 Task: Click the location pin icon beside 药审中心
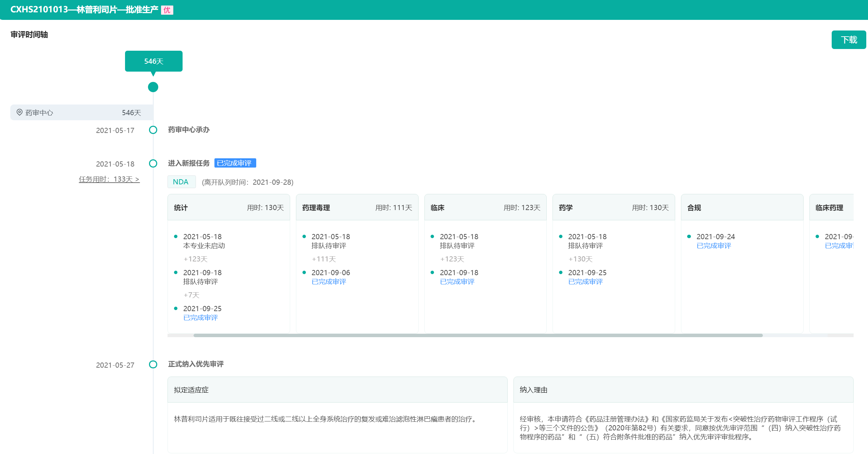pos(20,112)
